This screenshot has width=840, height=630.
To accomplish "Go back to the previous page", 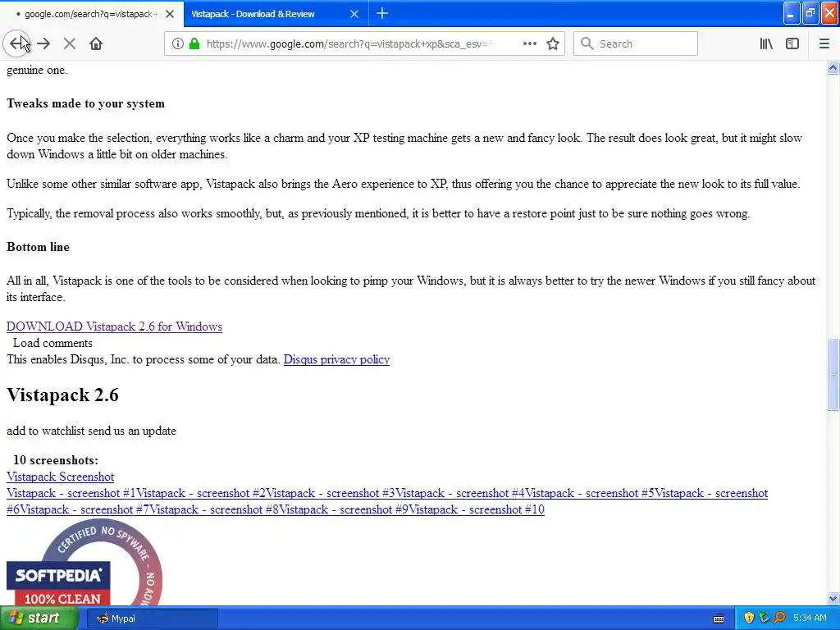I will (x=16, y=43).
